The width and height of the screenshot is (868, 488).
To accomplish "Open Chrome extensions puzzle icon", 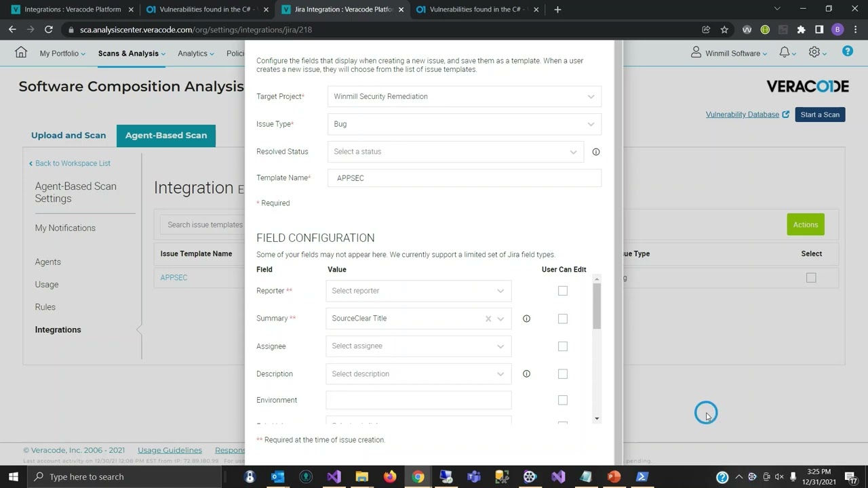I will [x=801, y=30].
